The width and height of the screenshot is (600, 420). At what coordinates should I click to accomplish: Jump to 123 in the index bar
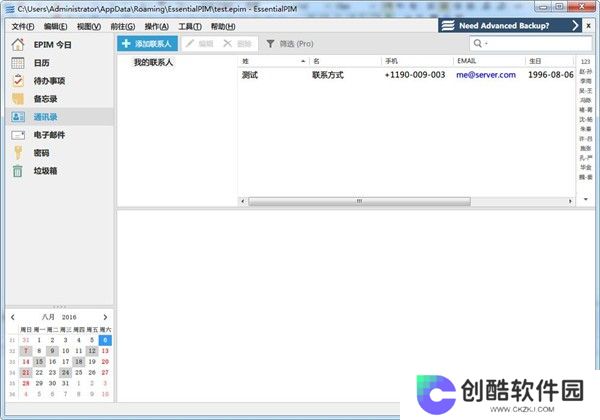tap(585, 62)
